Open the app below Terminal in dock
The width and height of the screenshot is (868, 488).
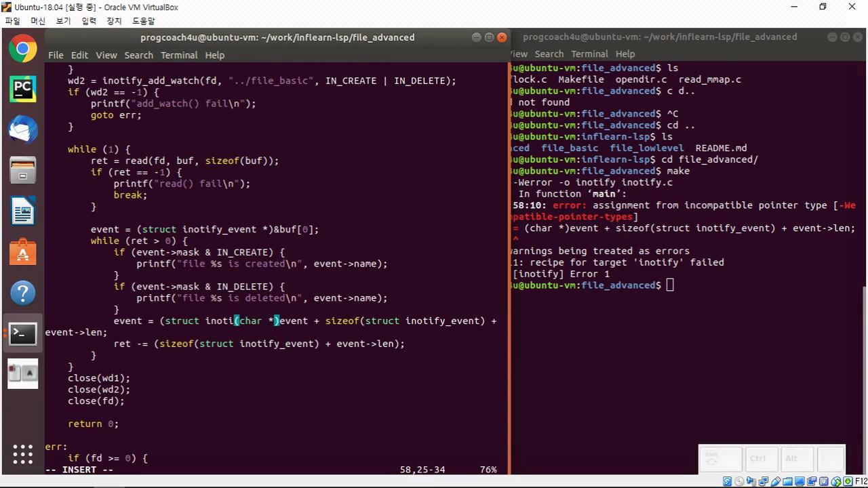point(22,374)
